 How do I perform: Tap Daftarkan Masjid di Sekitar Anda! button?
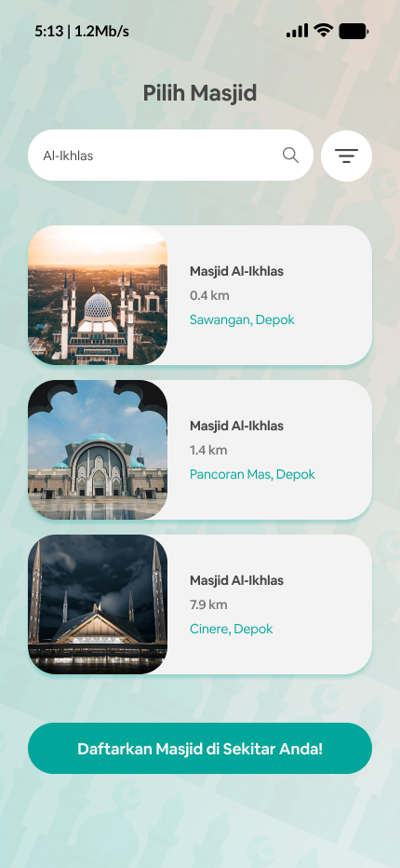point(200,749)
